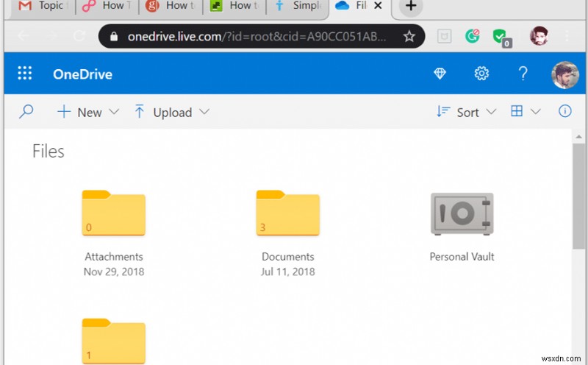Open the Premium diamond icon
This screenshot has height=365, width=588.
tap(440, 74)
